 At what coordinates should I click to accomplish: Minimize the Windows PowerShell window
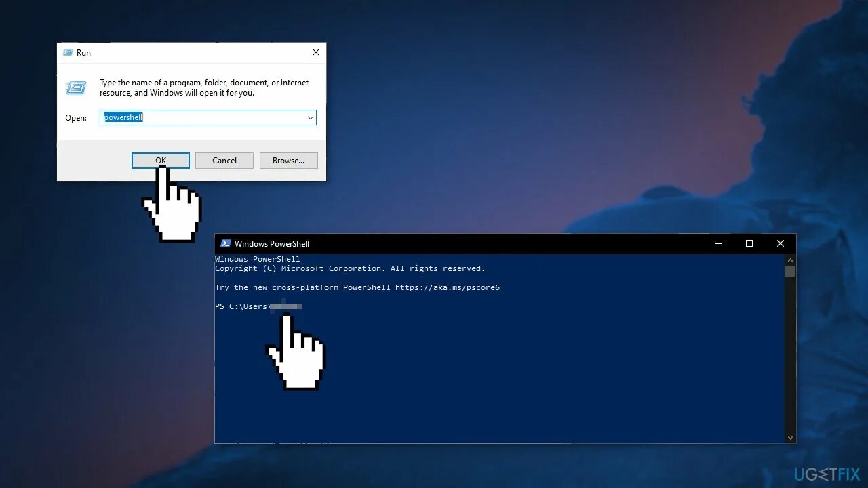tap(718, 243)
